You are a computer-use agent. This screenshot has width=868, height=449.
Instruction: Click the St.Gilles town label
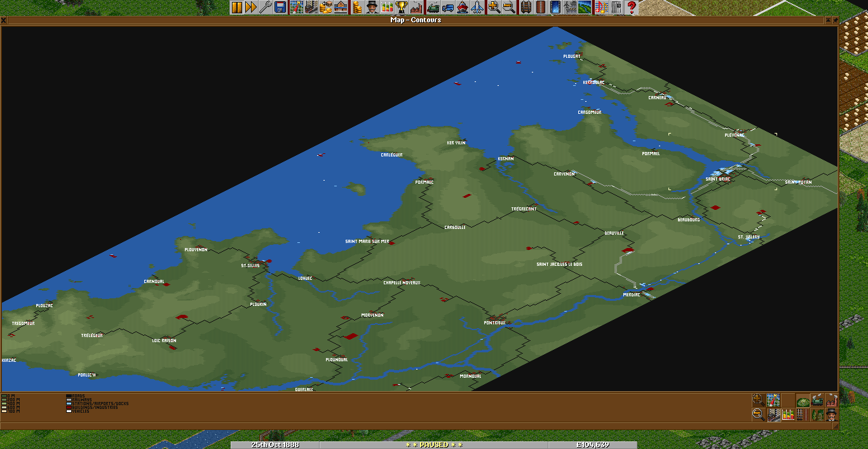click(250, 265)
